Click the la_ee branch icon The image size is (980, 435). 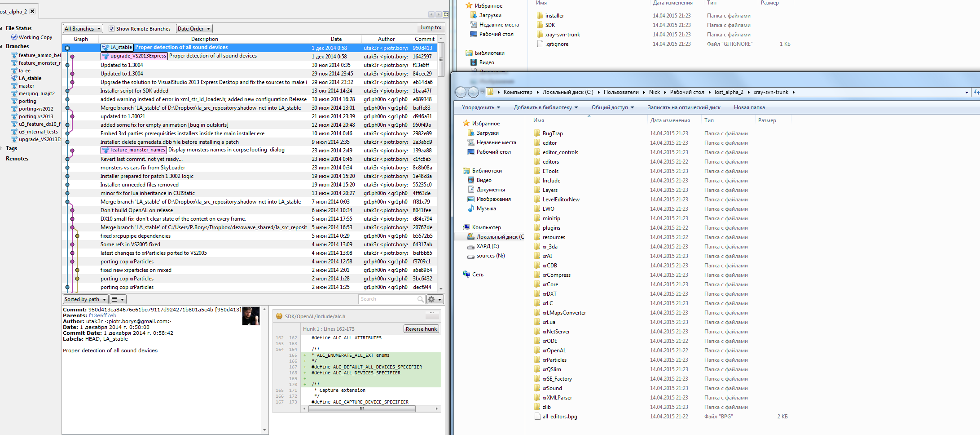(x=14, y=71)
